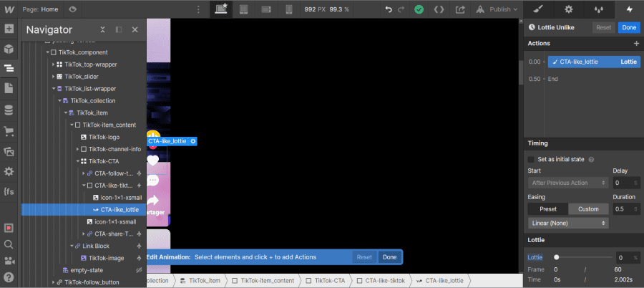Pin the Navigator panel

[x=119, y=29]
